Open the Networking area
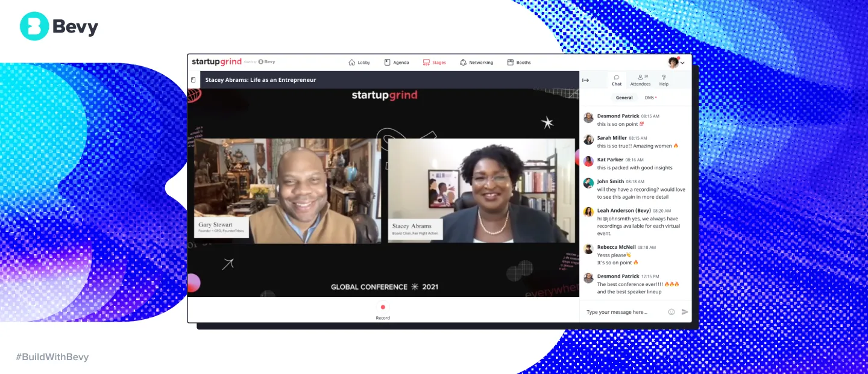868x374 pixels. [x=476, y=62]
